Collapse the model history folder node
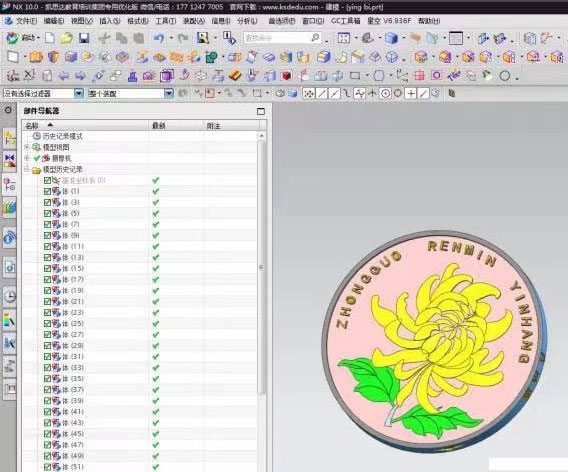Image resolution: width=568 pixels, height=472 pixels. 27,169
